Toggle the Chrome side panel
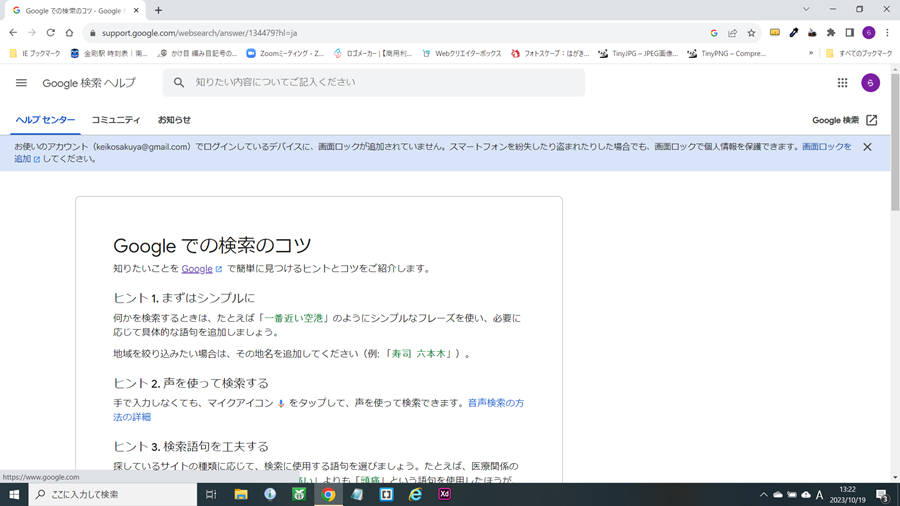This screenshot has height=506, width=900. pyautogui.click(x=849, y=33)
